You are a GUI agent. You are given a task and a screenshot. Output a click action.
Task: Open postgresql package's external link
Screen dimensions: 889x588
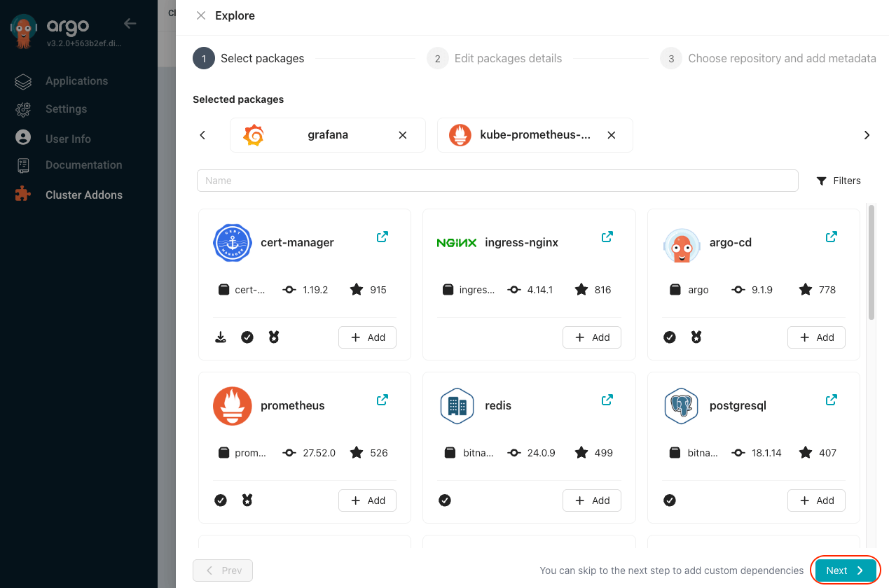831,400
